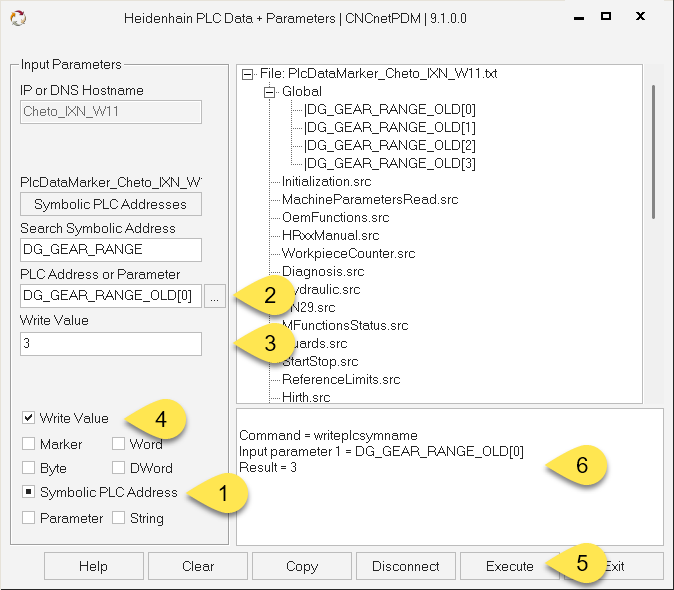Select |DG_GEAR_RANGE_OLD[1] in the tree

(x=389, y=128)
